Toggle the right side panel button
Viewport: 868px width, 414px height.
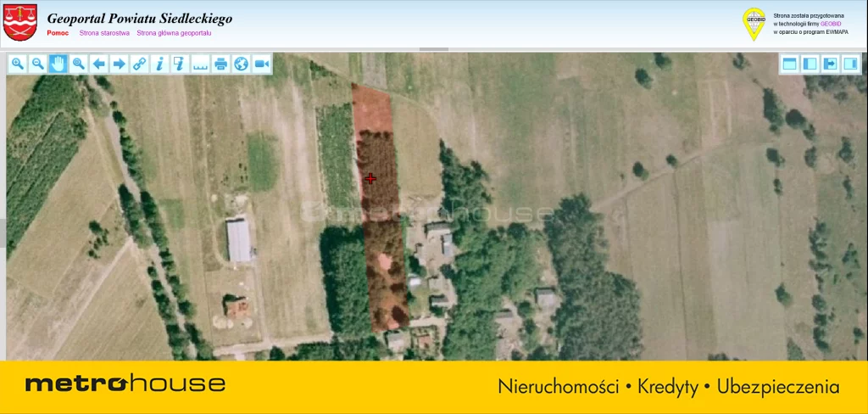click(x=849, y=64)
